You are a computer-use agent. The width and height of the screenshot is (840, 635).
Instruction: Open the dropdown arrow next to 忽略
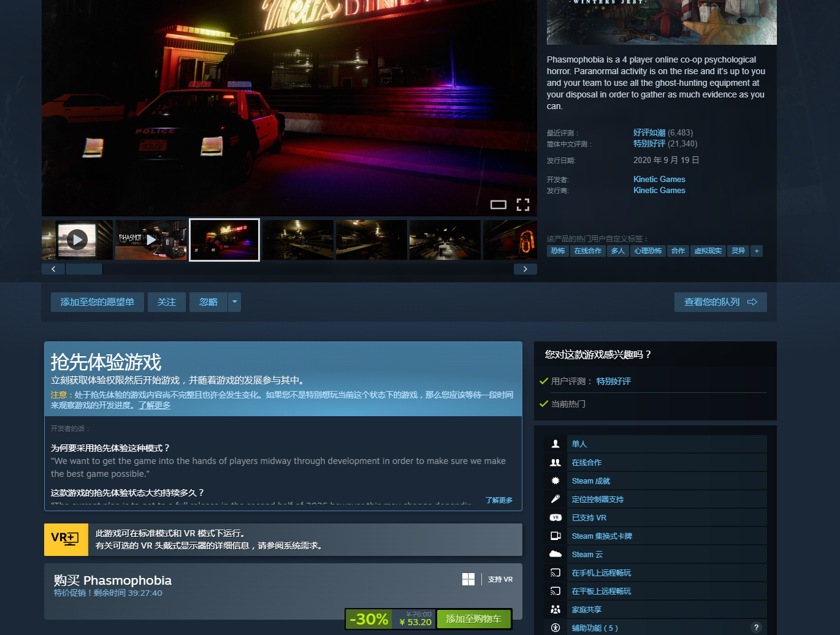tap(234, 302)
